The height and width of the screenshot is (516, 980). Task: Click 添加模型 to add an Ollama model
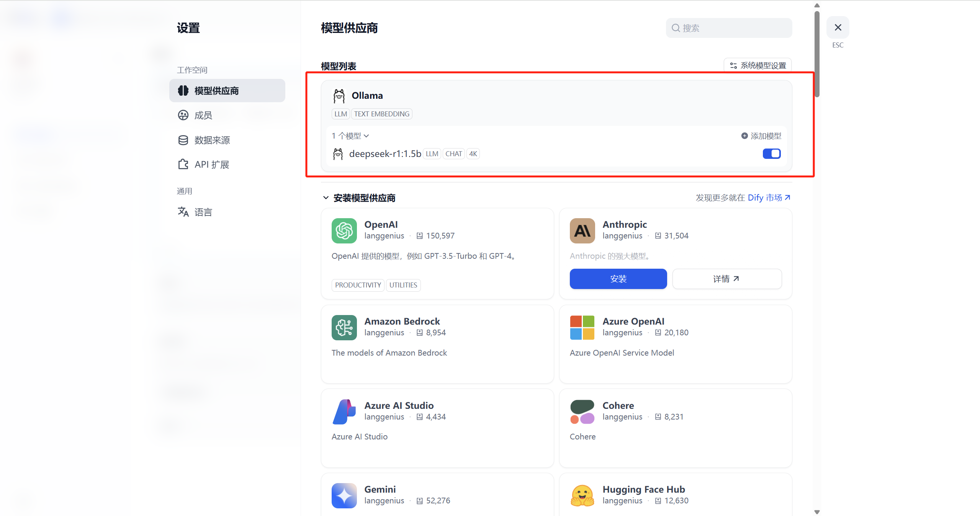(762, 136)
